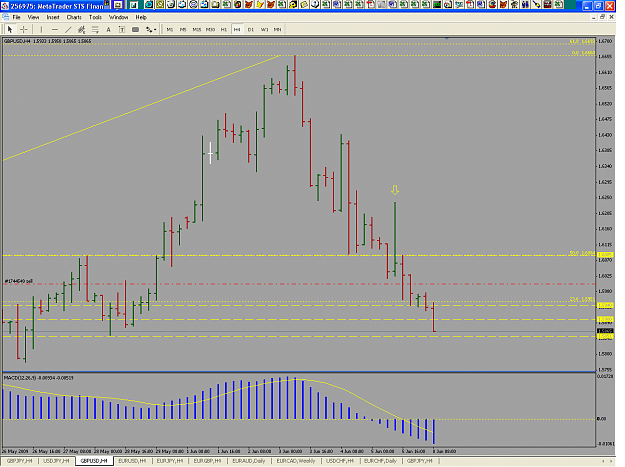Open the Help menu
The height and width of the screenshot is (467, 625).
point(141,17)
